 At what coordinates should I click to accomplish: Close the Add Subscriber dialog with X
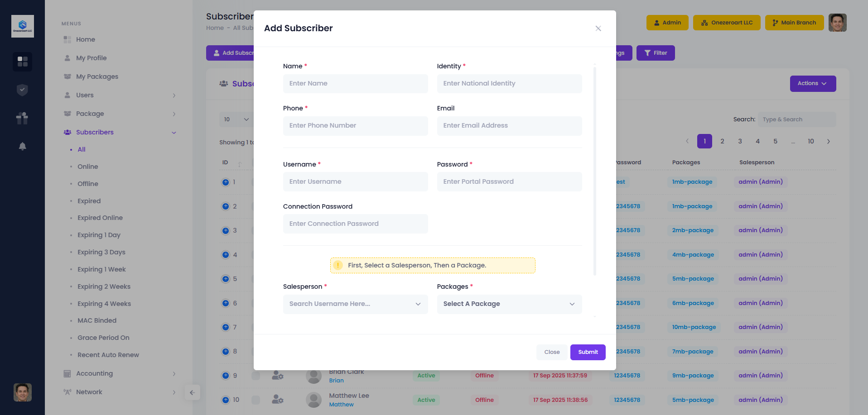point(598,29)
